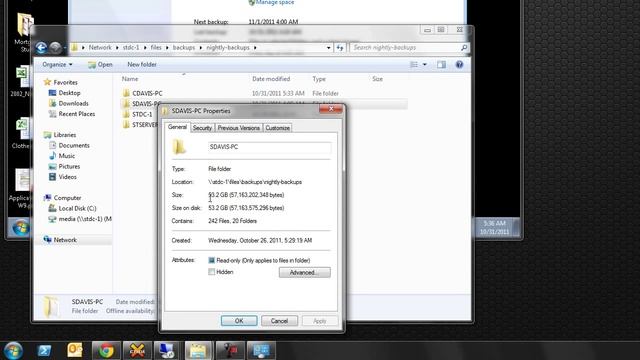
Task: Open the Windows Start orb on taskbar
Action: pyautogui.click(x=13, y=351)
